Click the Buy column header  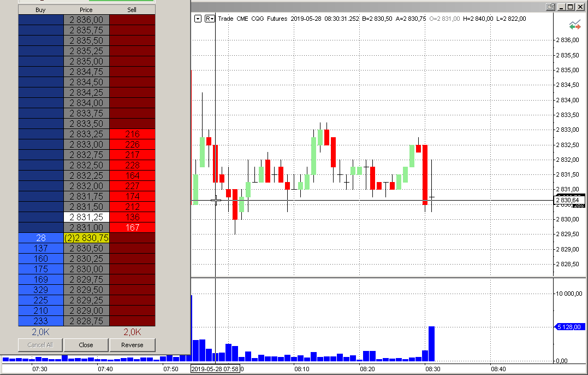[40, 10]
